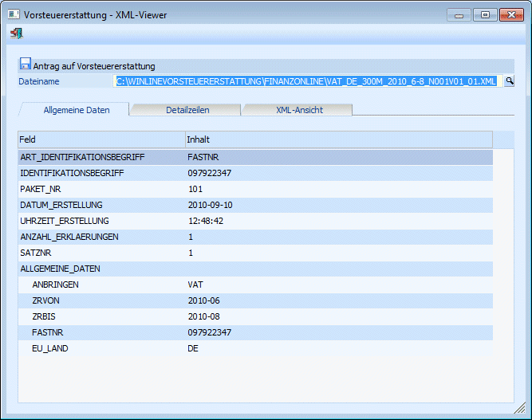Click the ALLGEMEINE_DATEN group row
The image size is (532, 420).
pos(61,269)
